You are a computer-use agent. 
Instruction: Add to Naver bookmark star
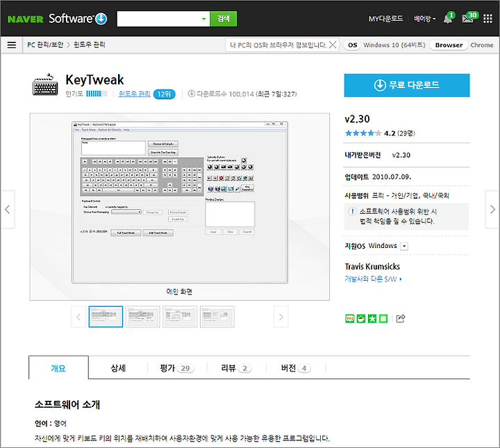[x=372, y=319]
